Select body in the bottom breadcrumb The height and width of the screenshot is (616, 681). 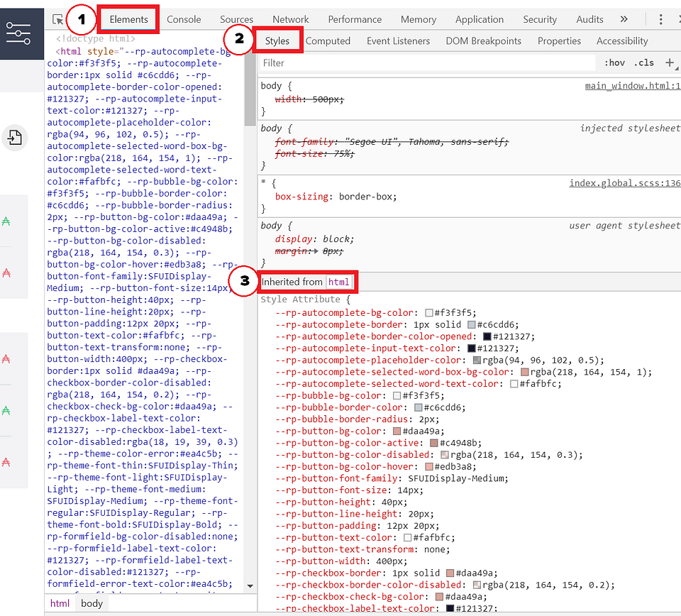pyautogui.click(x=92, y=603)
